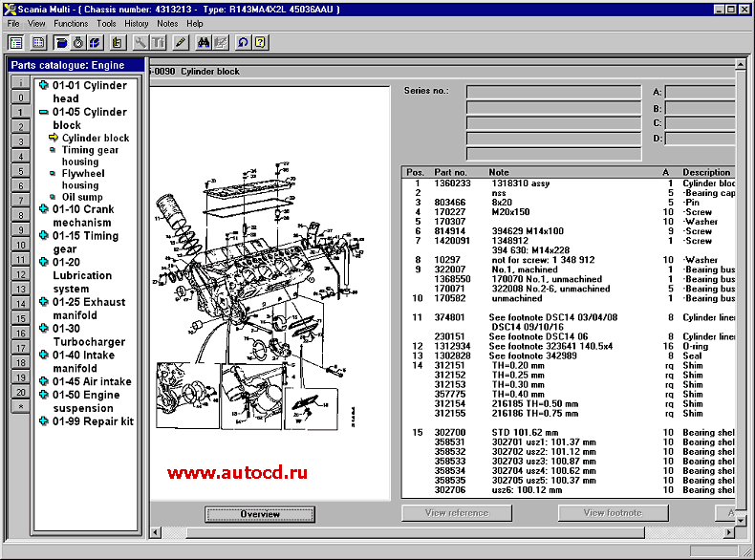The width and height of the screenshot is (755, 560).
Task: Select group button 8 in sidebar
Action: point(20,215)
